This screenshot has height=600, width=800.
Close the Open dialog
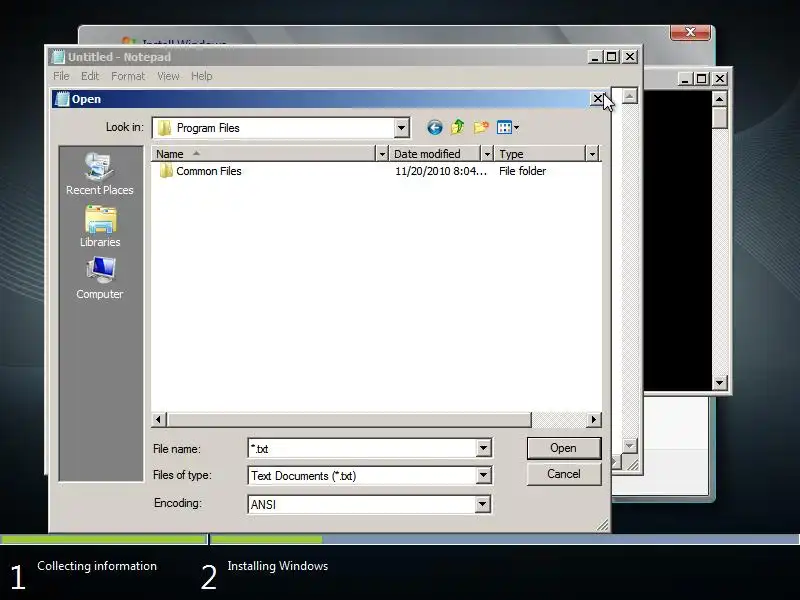(597, 98)
